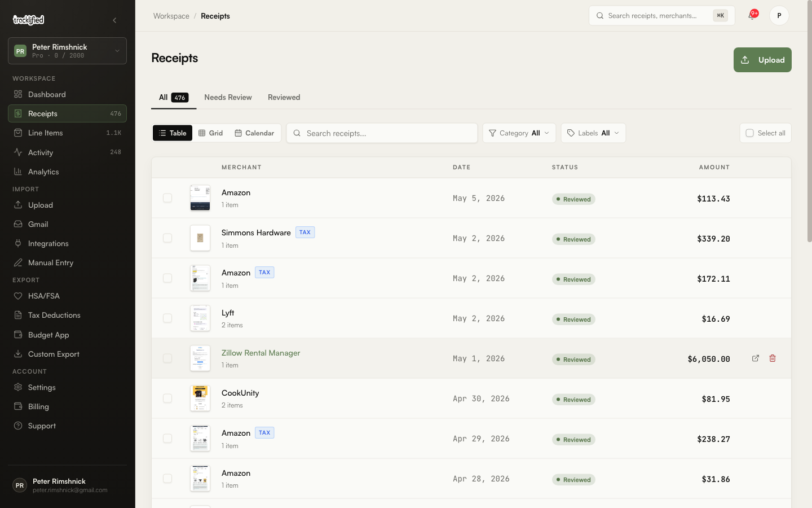Select the Calendar view
Image resolution: width=812 pixels, height=508 pixels.
coord(254,133)
